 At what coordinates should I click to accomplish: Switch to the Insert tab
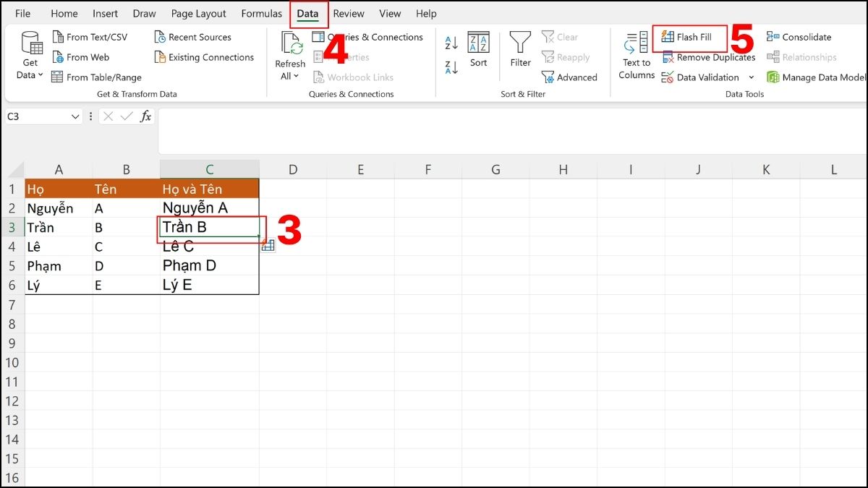click(x=106, y=14)
